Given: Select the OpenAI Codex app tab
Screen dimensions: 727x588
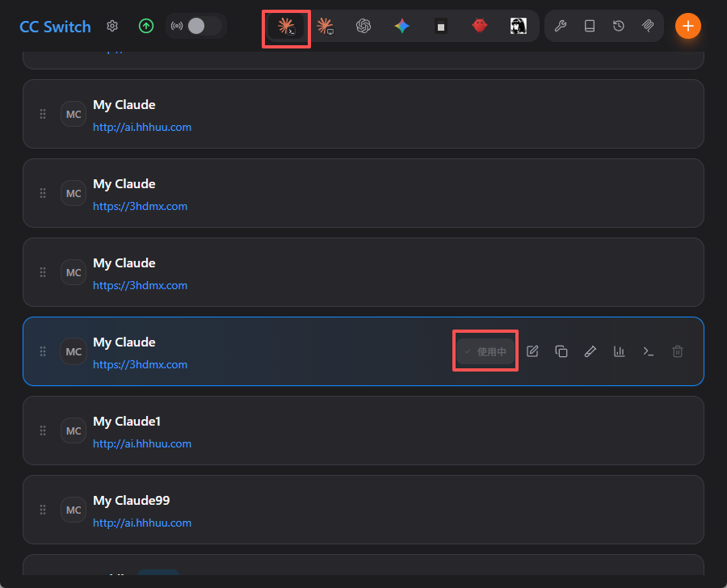Looking at the screenshot, I should click(363, 26).
